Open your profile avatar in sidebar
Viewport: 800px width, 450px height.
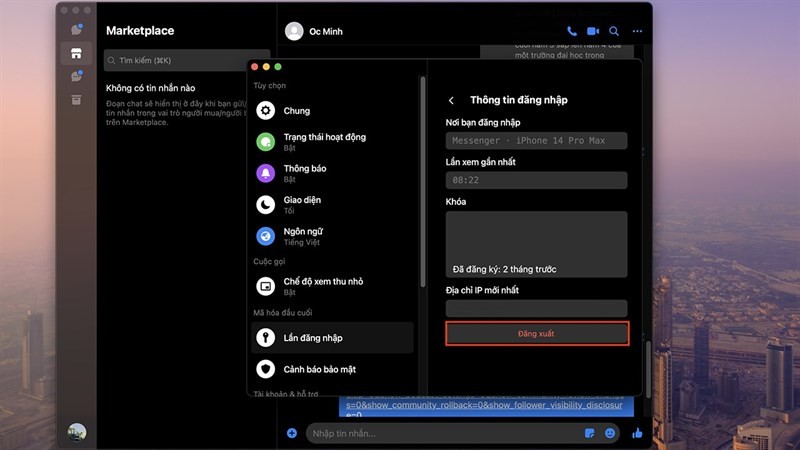(x=77, y=432)
